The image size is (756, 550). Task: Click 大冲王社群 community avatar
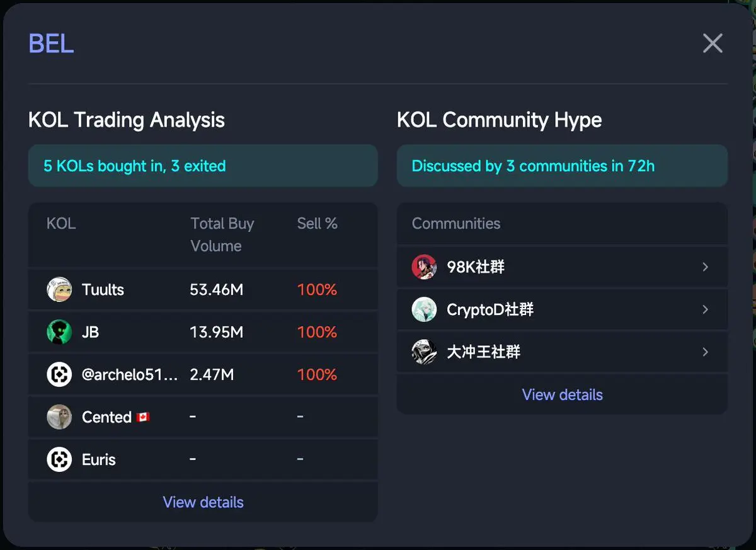(424, 352)
